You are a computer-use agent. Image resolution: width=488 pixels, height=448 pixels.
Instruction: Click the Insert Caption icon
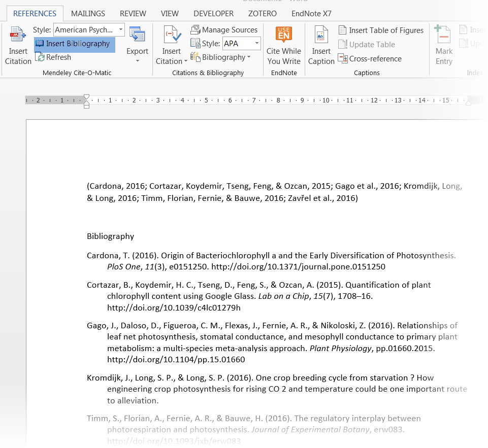(321, 34)
